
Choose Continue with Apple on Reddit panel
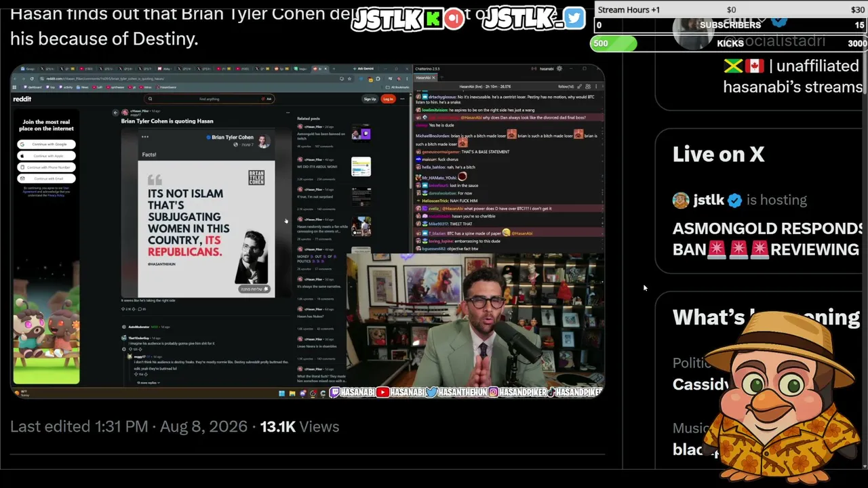47,156
